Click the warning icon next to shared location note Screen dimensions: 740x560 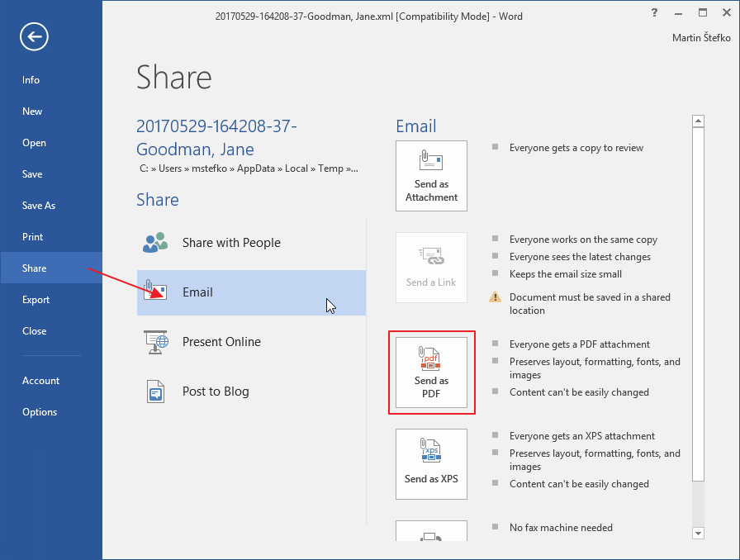pos(495,297)
